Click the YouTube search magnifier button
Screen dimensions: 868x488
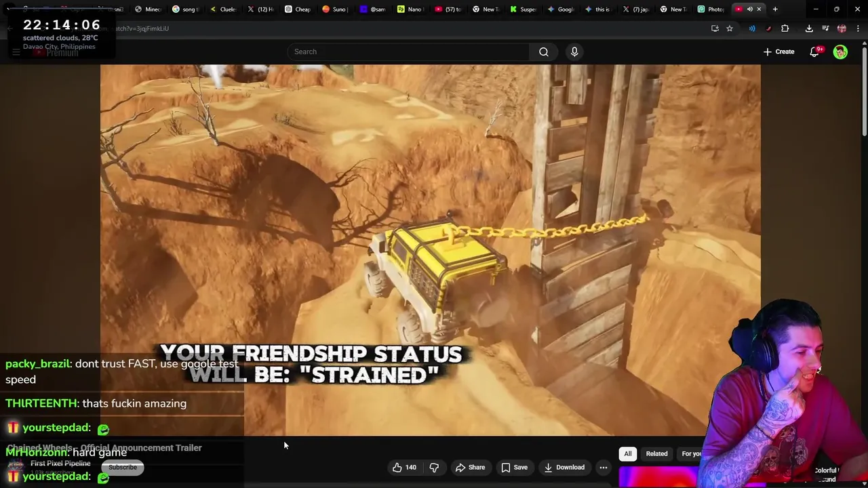coord(543,52)
